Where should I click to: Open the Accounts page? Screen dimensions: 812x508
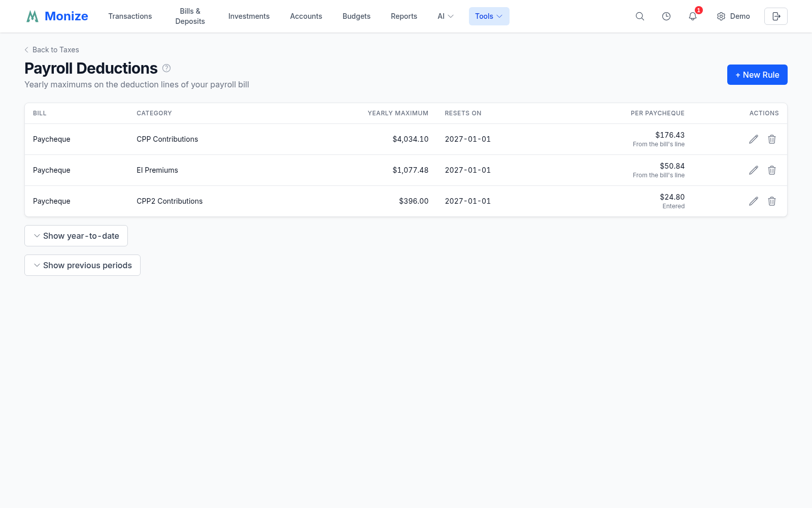click(x=306, y=16)
